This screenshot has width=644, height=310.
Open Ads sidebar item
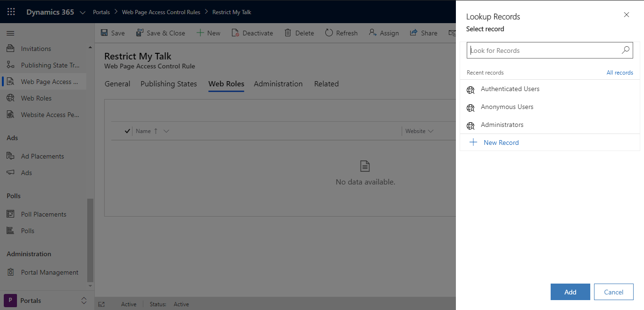click(43, 173)
